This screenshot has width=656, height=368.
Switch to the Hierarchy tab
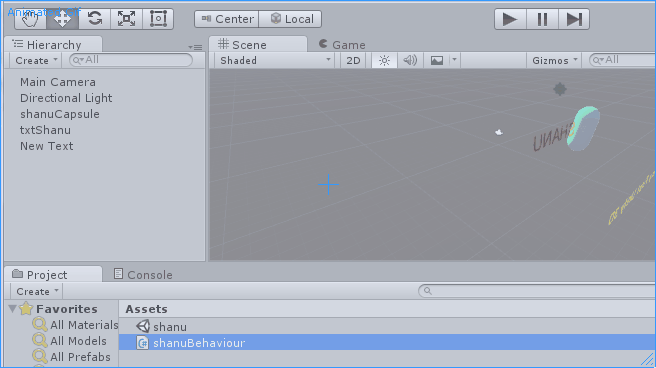[x=53, y=44]
